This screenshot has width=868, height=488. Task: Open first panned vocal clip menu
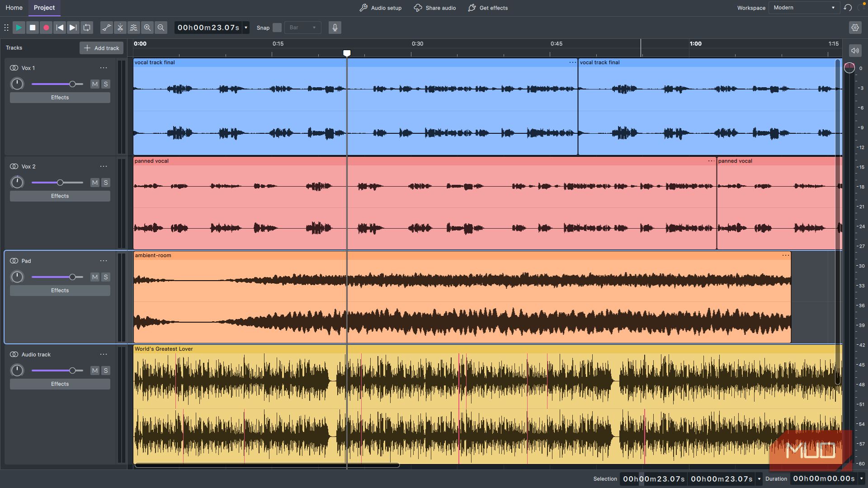(x=711, y=161)
